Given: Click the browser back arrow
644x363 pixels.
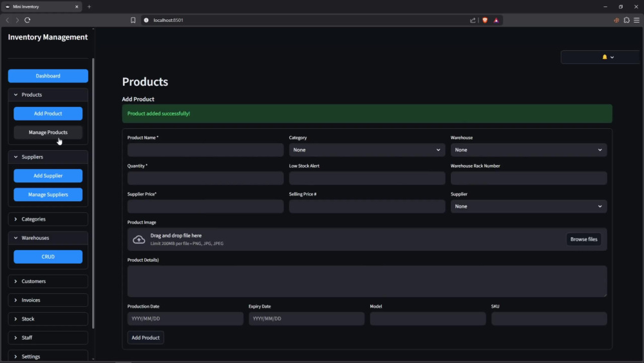Looking at the screenshot, I should coord(7,20).
